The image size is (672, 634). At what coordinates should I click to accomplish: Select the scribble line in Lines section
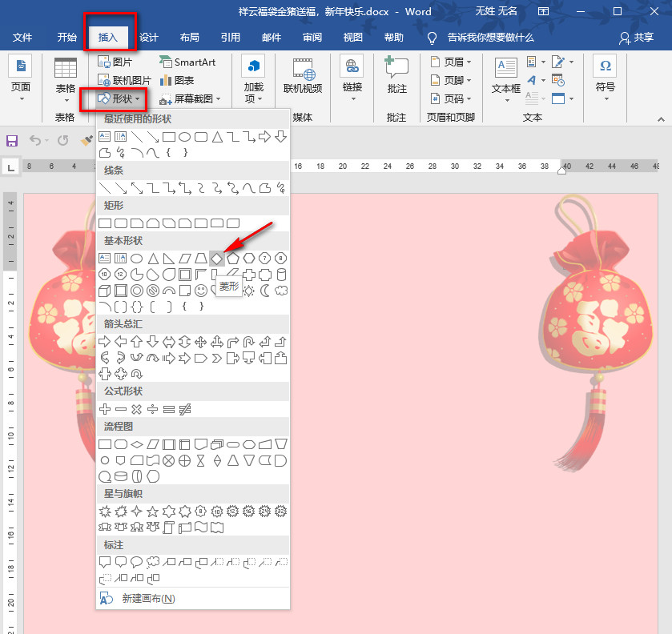tap(281, 187)
